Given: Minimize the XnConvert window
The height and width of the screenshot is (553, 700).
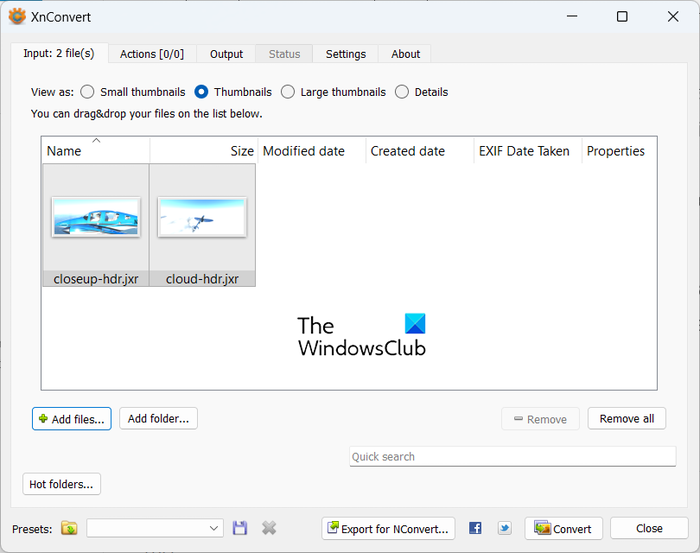Looking at the screenshot, I should [x=572, y=17].
